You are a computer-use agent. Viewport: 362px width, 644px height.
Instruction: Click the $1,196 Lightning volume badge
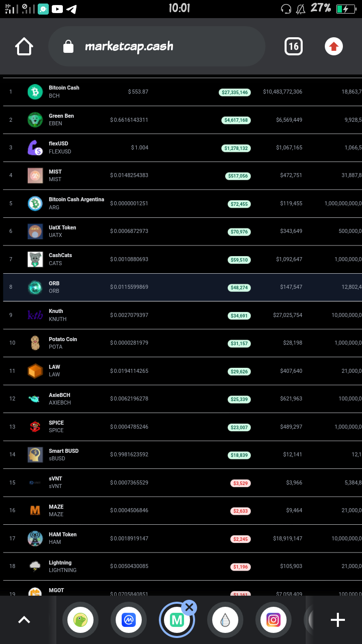click(x=240, y=567)
